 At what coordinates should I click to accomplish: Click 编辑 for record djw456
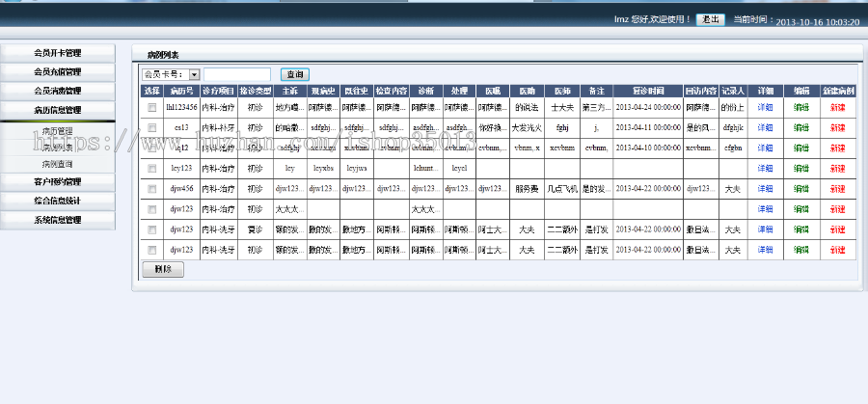point(801,189)
